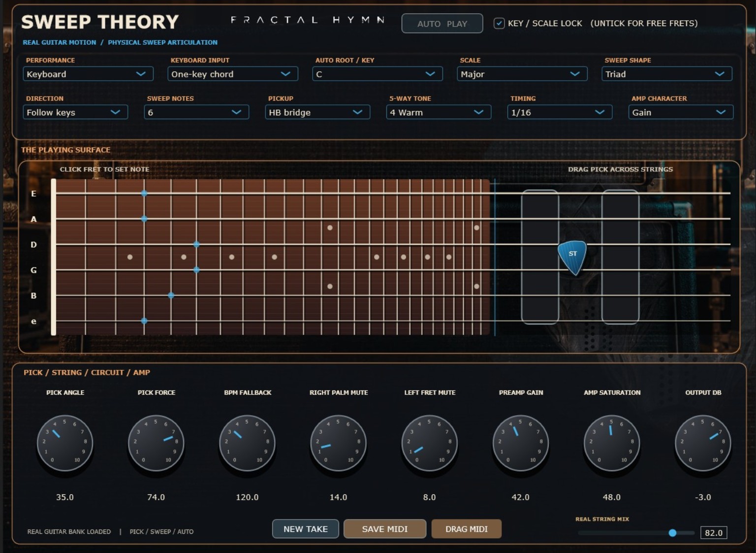Click the Save MIDI button
The image size is (756, 553).
pos(385,529)
